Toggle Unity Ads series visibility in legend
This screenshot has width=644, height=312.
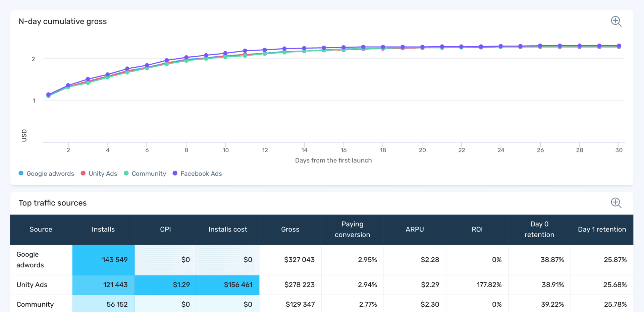(x=103, y=173)
